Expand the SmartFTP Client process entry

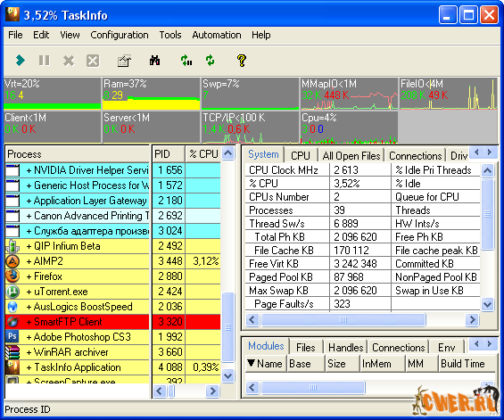(x=29, y=322)
